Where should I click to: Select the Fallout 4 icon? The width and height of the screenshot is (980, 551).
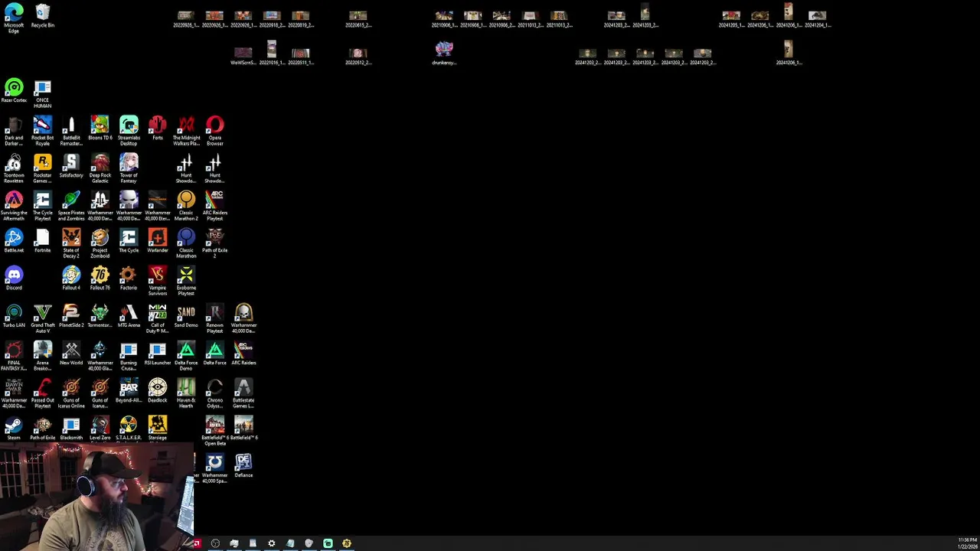71,278
